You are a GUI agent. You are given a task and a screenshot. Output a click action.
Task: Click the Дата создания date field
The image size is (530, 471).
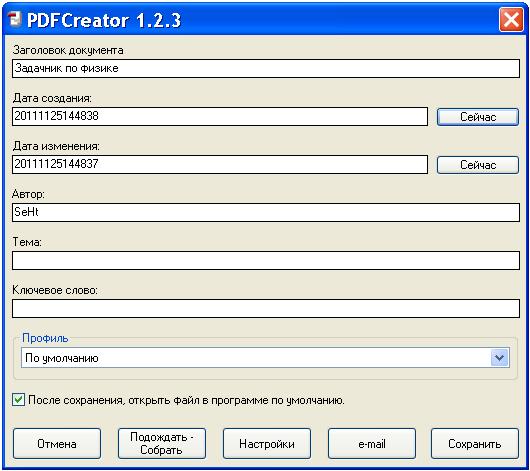220,116
